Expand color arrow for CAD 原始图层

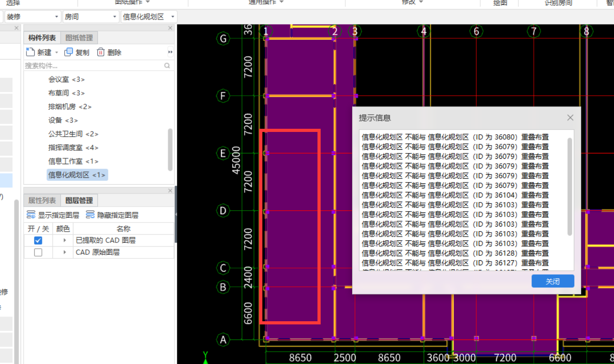pyautogui.click(x=65, y=252)
